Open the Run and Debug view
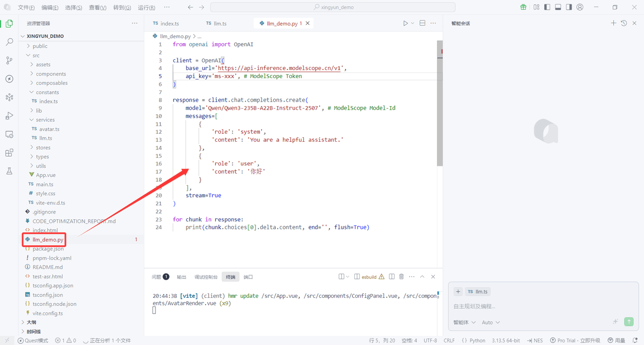644x345 pixels. click(9, 116)
